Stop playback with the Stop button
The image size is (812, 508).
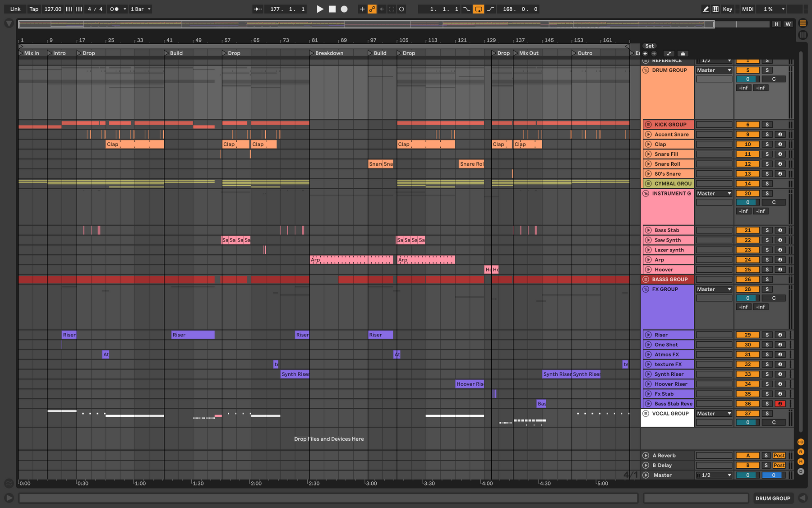[x=332, y=9]
